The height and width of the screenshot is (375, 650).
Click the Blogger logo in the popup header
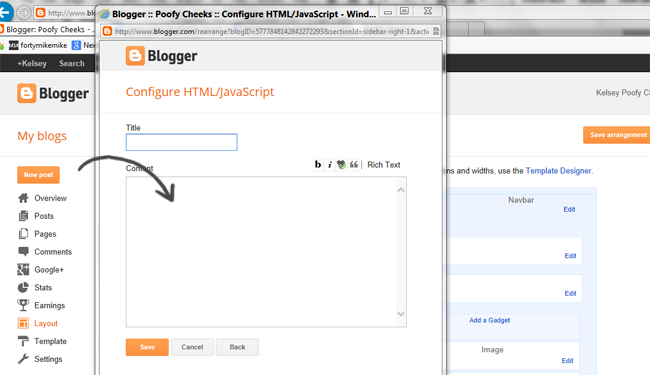point(161,56)
